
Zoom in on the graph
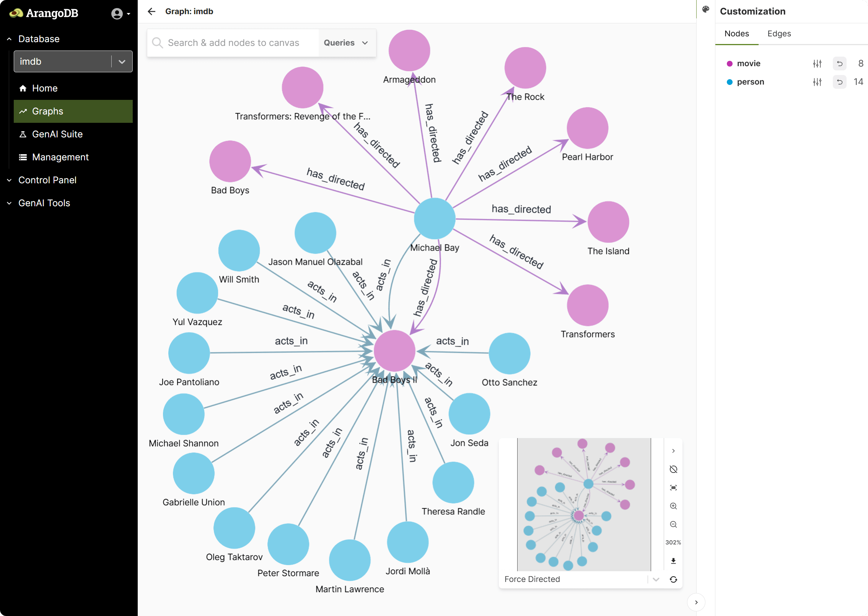[x=673, y=506]
